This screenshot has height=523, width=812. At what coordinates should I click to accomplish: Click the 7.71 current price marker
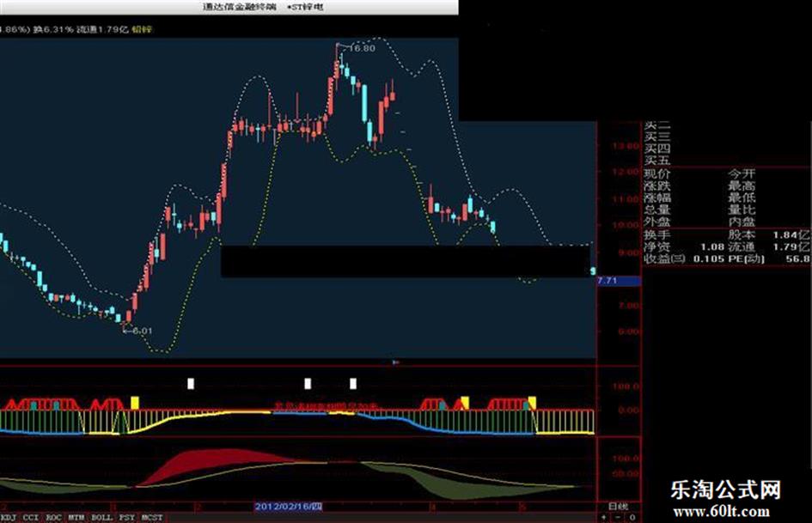tap(619, 281)
